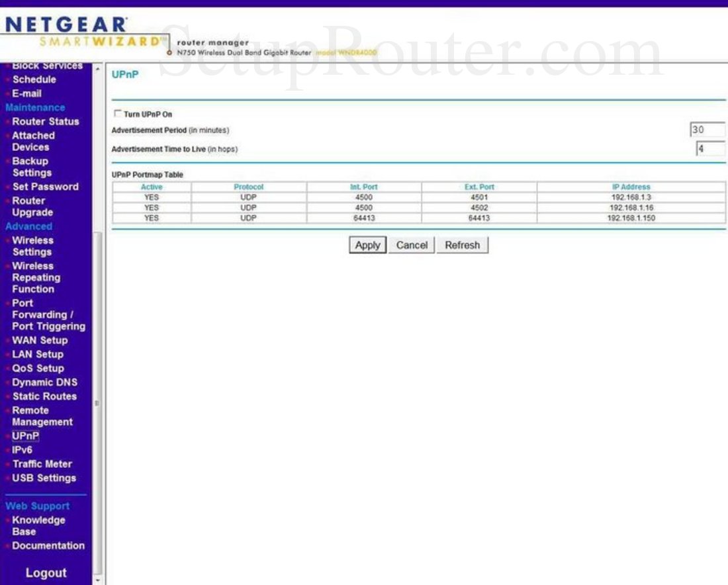Click Cancel to discard changes
This screenshot has width=728, height=585.
click(x=411, y=245)
